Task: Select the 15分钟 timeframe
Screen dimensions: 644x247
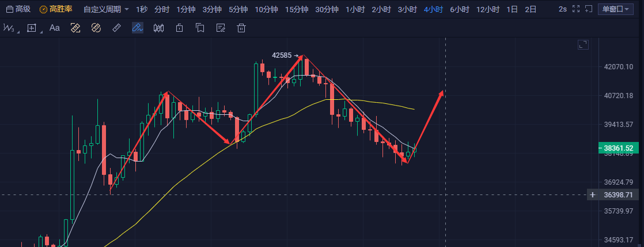Action: [297, 9]
